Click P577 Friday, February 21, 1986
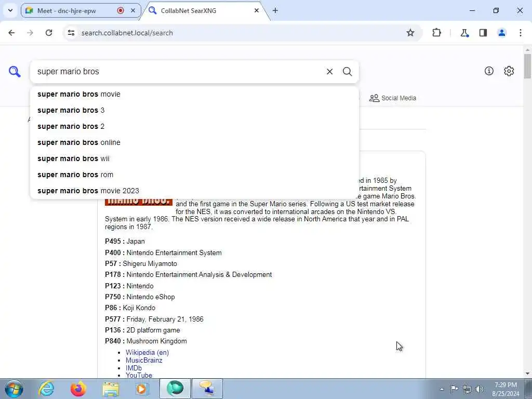 [154, 320]
